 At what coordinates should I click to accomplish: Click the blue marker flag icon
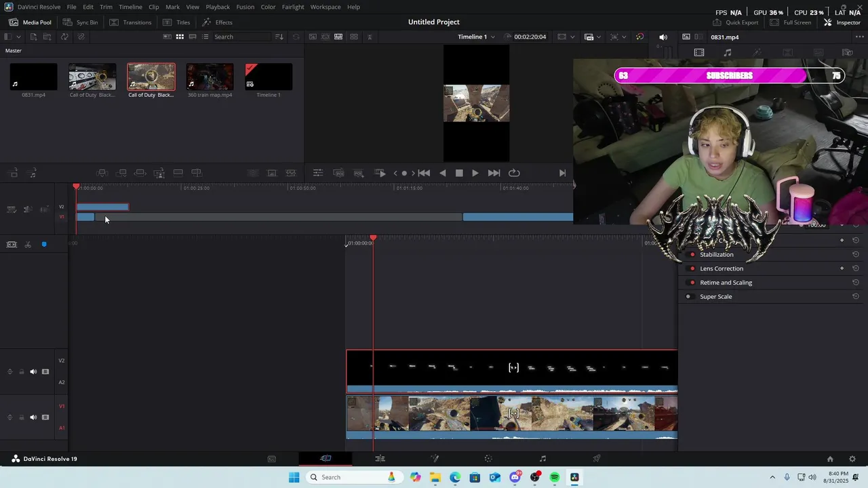tap(44, 245)
